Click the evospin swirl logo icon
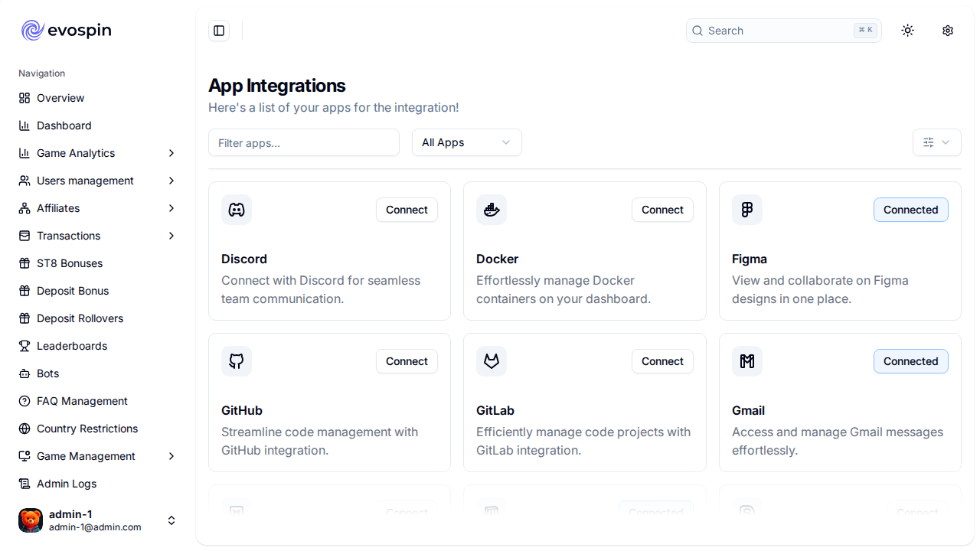The width and height of the screenshot is (980, 551). (32, 31)
